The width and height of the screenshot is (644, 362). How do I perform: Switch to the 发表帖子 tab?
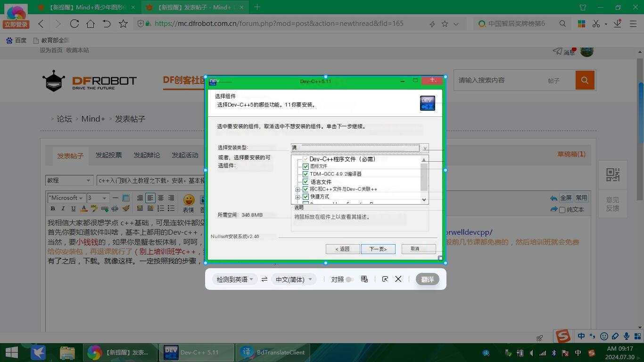point(70,156)
